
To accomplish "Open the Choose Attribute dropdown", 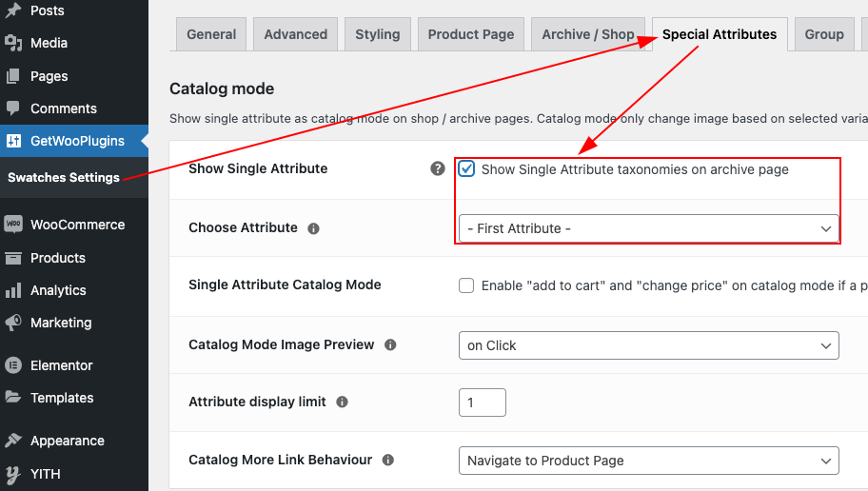I will (648, 228).
